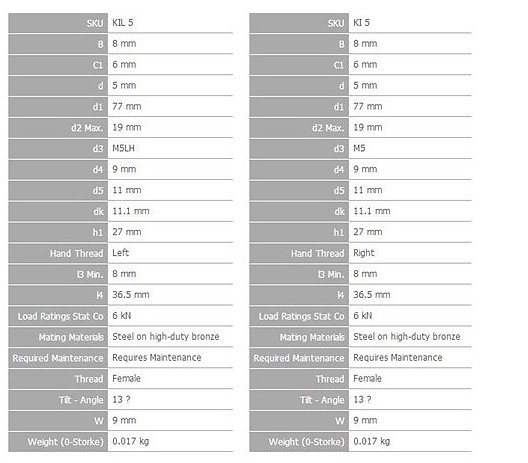Viewport: 528px width, 463px height.
Task: Select the M5LH d3 value
Action: [123, 148]
